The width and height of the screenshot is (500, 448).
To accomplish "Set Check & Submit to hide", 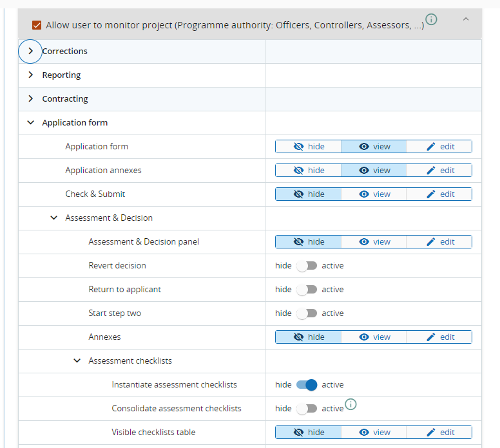I will pyautogui.click(x=309, y=194).
